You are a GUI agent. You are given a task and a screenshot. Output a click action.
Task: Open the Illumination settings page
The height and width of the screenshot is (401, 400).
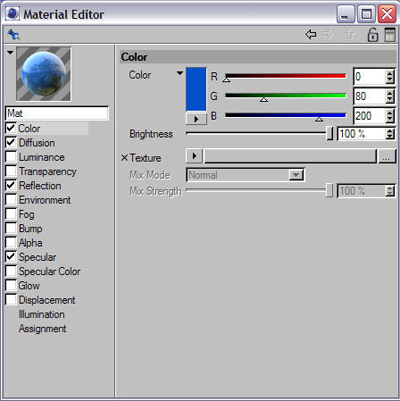pyautogui.click(x=42, y=314)
